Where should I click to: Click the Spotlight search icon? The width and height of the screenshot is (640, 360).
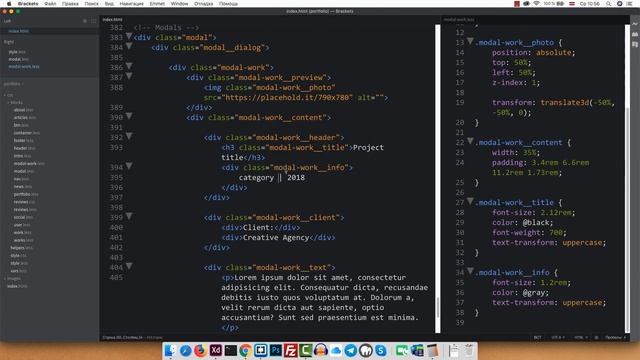tap(609, 4)
